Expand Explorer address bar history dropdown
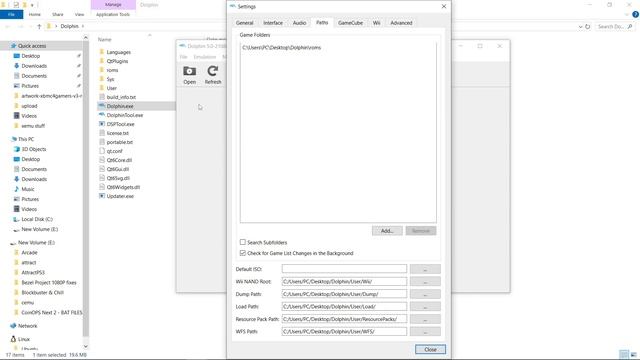Screen dimensions: 640x360 click(580, 27)
